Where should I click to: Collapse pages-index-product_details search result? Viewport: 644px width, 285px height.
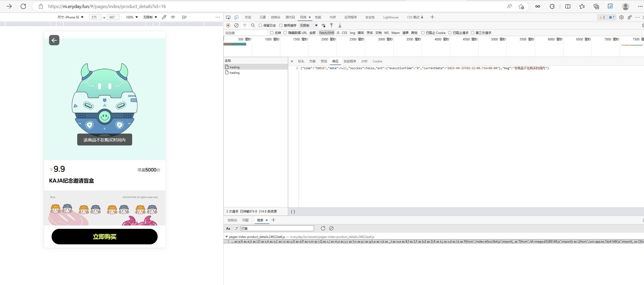pyautogui.click(x=227, y=237)
